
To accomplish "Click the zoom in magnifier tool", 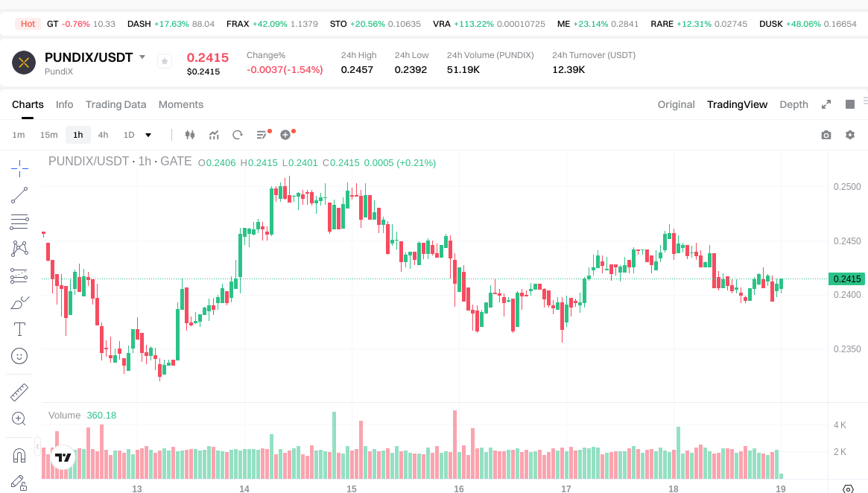I will click(19, 419).
